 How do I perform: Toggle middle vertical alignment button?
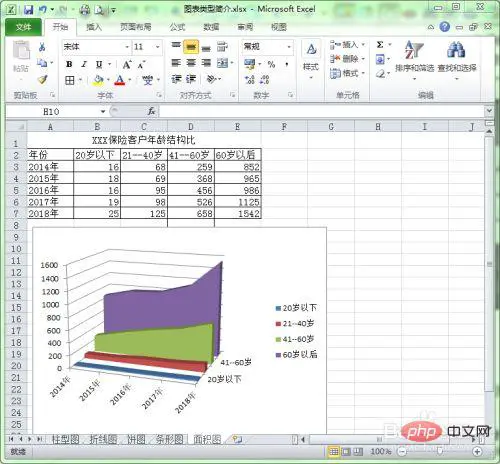coord(191,47)
